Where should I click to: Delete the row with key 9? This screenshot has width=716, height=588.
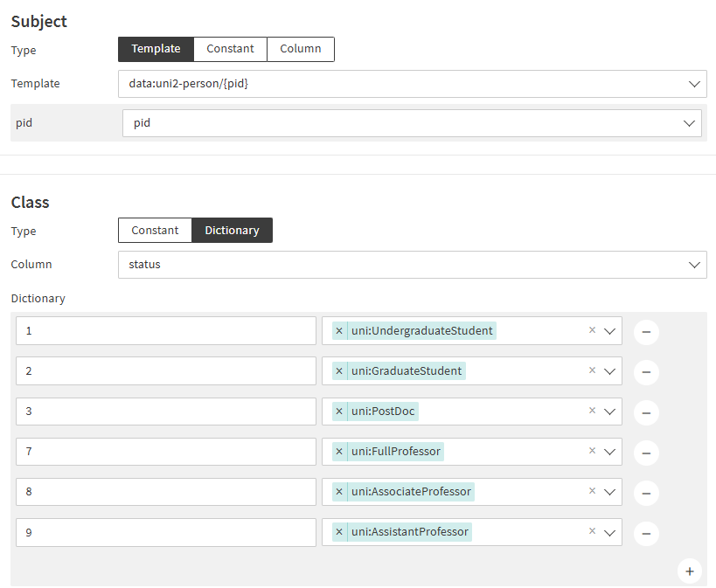(646, 533)
